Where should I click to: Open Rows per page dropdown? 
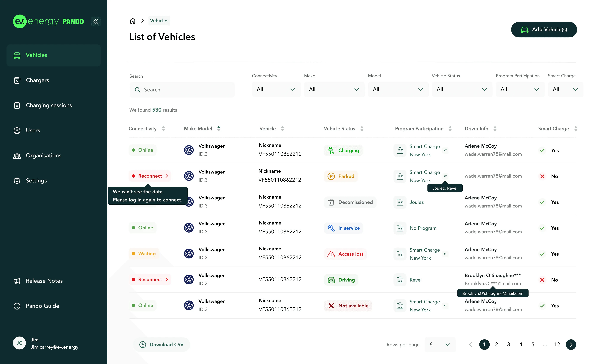[x=440, y=345]
